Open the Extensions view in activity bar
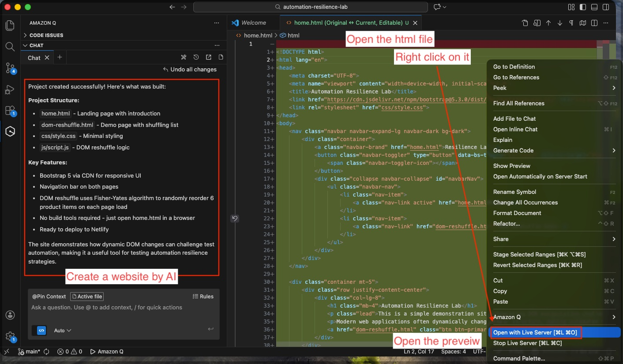Screen dimensions: 623x364 click(x=10, y=110)
